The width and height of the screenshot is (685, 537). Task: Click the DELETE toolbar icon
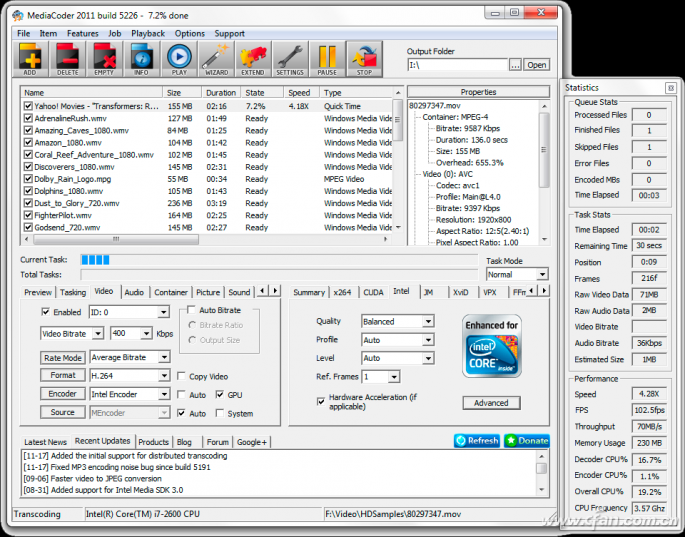(x=68, y=59)
